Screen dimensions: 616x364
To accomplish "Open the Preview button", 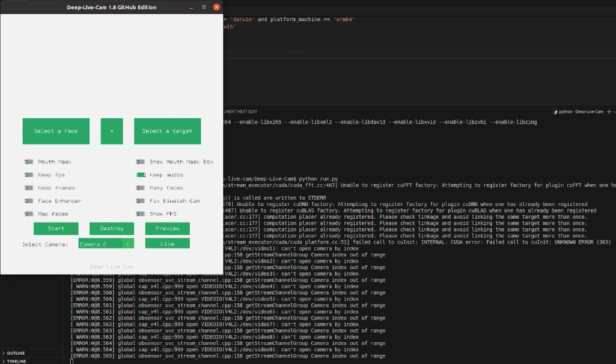I will [167, 228].
